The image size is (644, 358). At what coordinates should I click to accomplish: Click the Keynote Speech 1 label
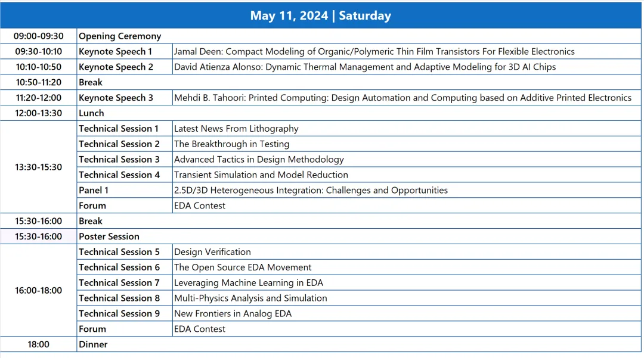[116, 52]
